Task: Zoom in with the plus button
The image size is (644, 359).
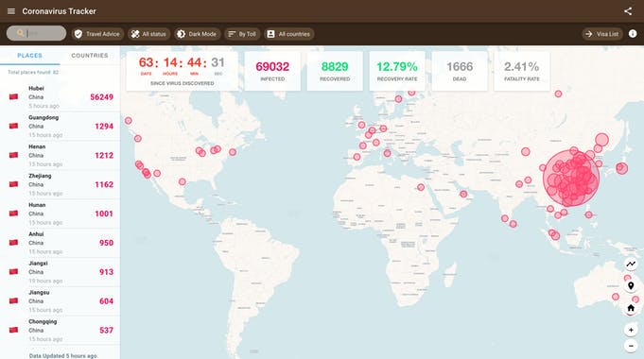Action: [x=631, y=330]
